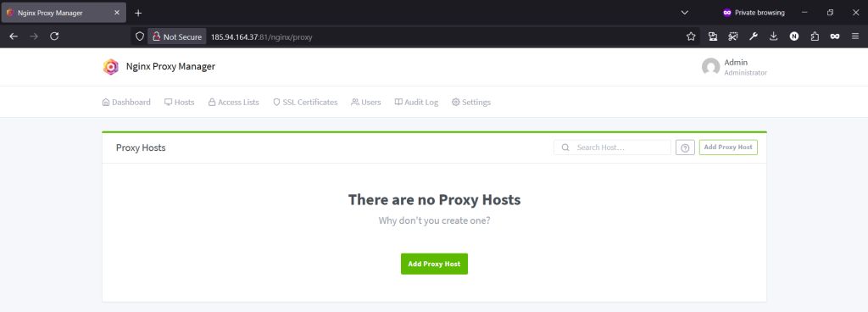The image size is (868, 312).
Task: Click the container tabs toolbar icon
Action: pyautogui.click(x=712, y=36)
